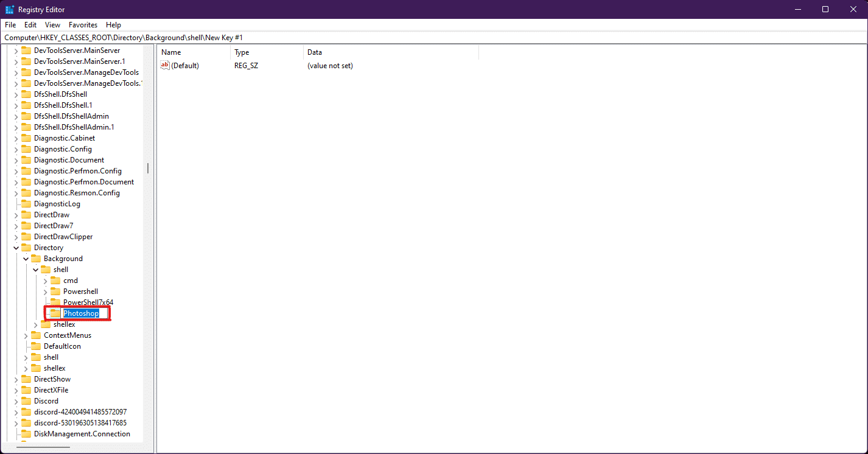The image size is (868, 454).
Task: Expand the ContextMenus key
Action: [26, 335]
